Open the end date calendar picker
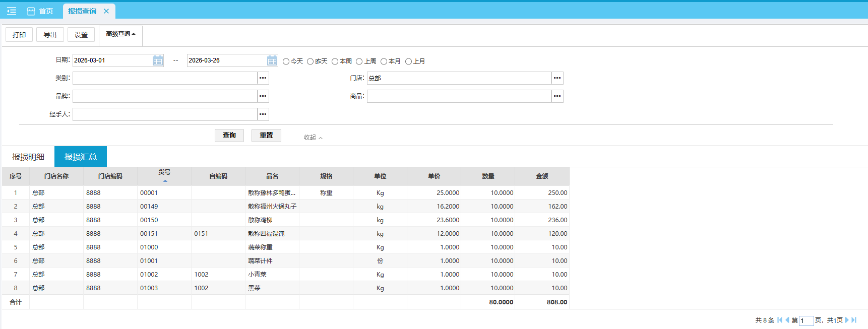The image size is (868, 329). [x=272, y=60]
